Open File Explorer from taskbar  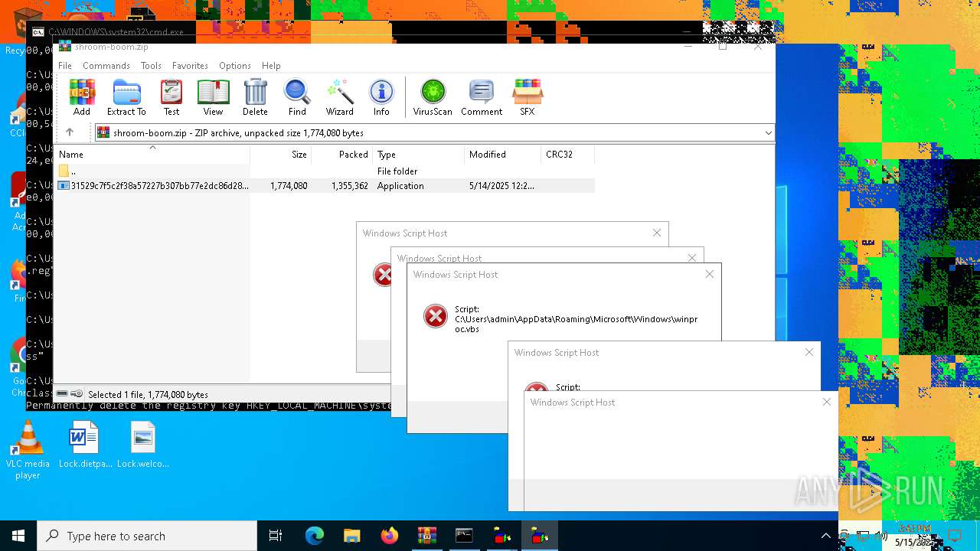click(352, 536)
